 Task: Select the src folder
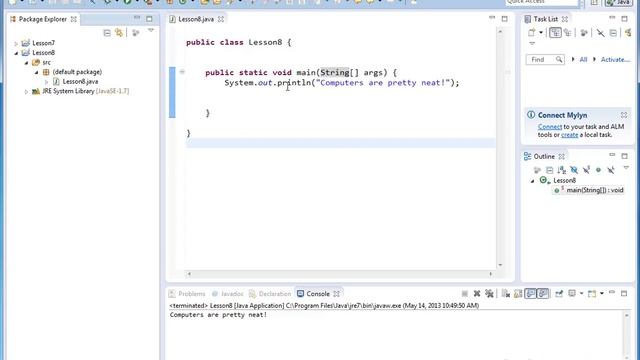coord(47,62)
